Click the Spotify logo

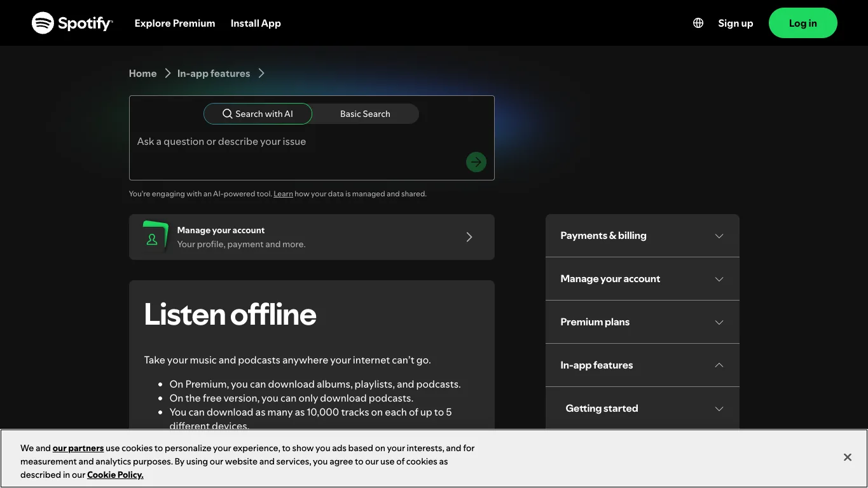[x=72, y=23]
